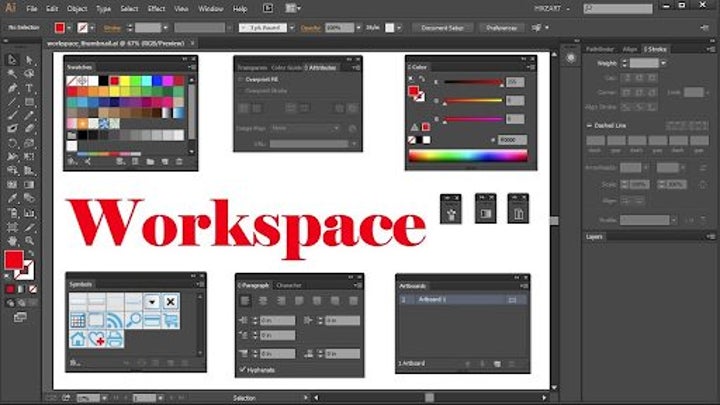
Task: Open the Effect menu
Action: pos(156,8)
